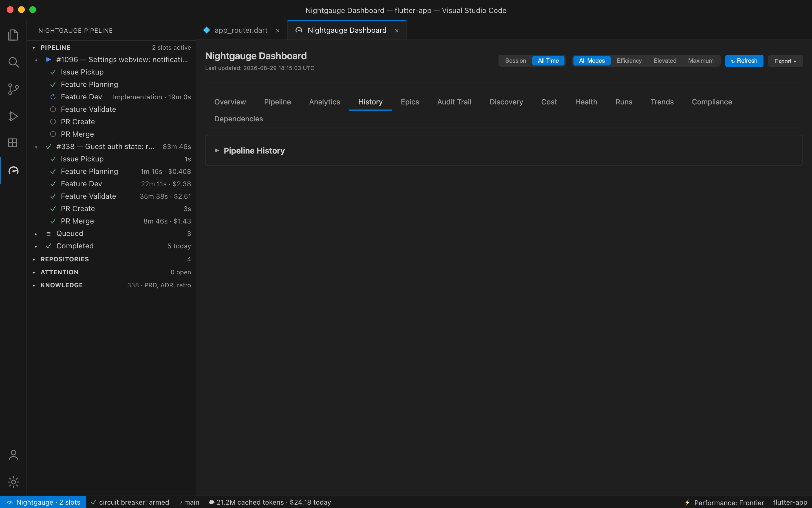This screenshot has height=508, width=812.
Task: Filter by Elevated mode
Action: [x=665, y=61]
